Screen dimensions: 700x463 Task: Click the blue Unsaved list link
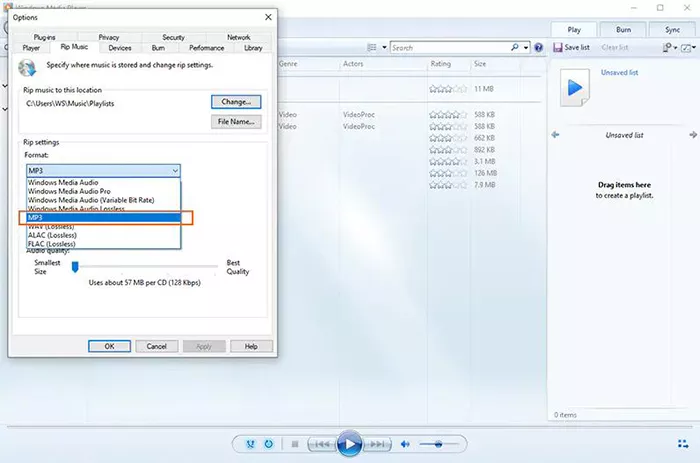tap(619, 72)
